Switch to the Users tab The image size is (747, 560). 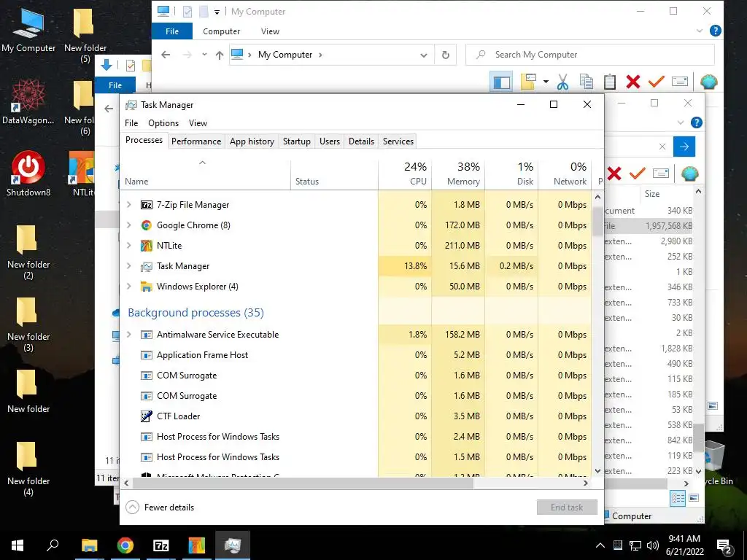point(330,141)
